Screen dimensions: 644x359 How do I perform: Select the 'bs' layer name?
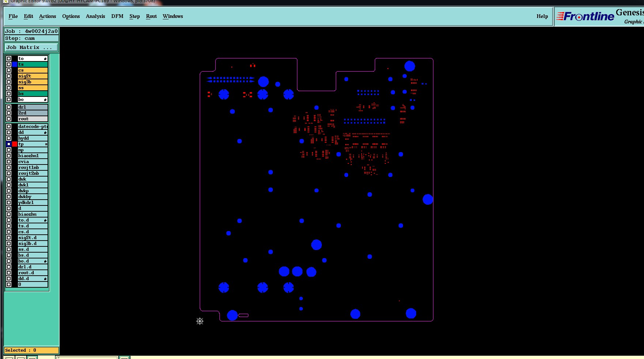click(33, 94)
